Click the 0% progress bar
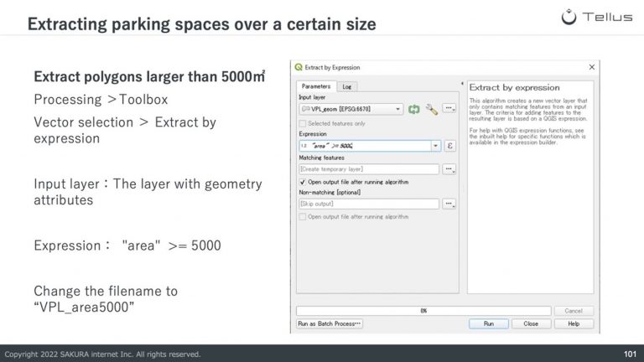This screenshot has width=644, height=362. coord(423,311)
